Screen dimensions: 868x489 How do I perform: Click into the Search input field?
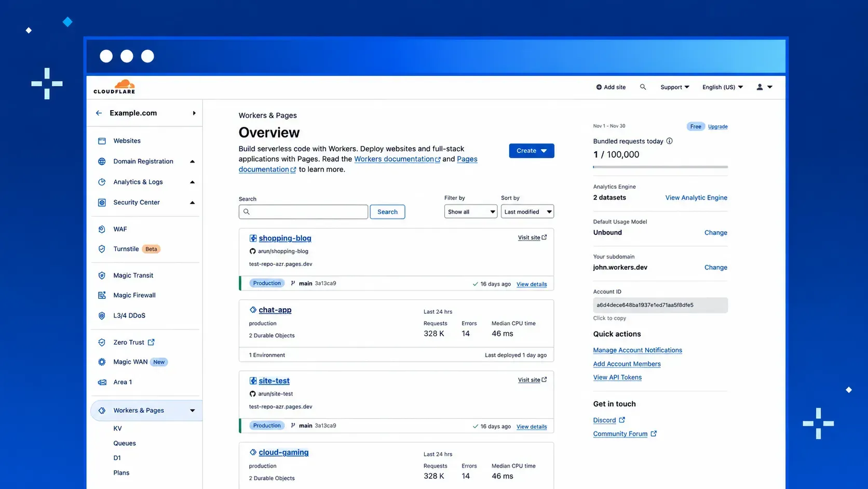pos(303,212)
